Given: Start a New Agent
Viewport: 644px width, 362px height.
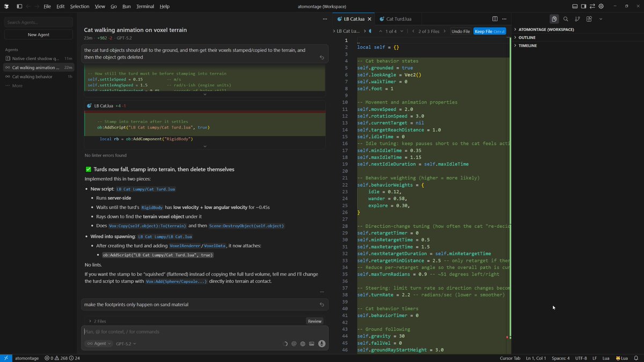Looking at the screenshot, I should pos(39,34).
